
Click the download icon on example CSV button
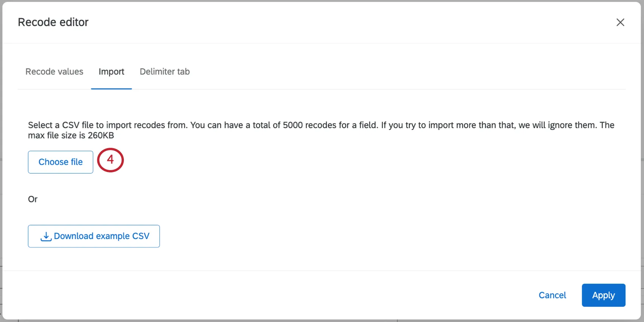coord(45,236)
